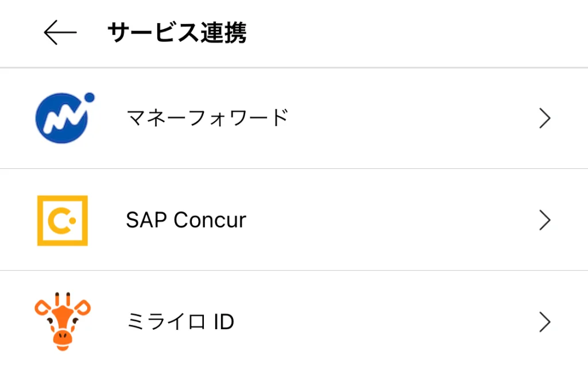
Task: Click the chevron beside ミライロ ID
Action: (544, 322)
